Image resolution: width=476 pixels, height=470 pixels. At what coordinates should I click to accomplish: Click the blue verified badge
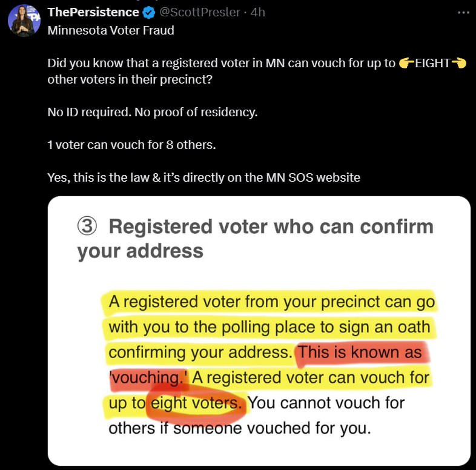[x=150, y=13]
